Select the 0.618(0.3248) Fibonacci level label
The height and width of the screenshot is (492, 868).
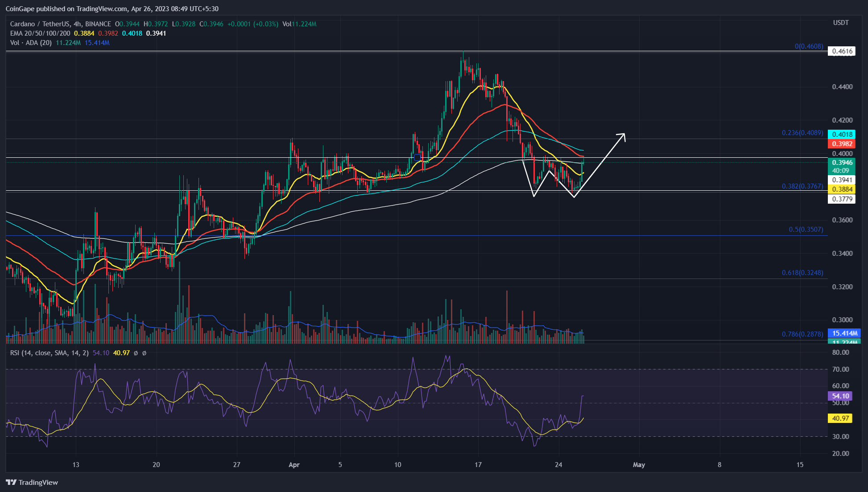pos(802,273)
